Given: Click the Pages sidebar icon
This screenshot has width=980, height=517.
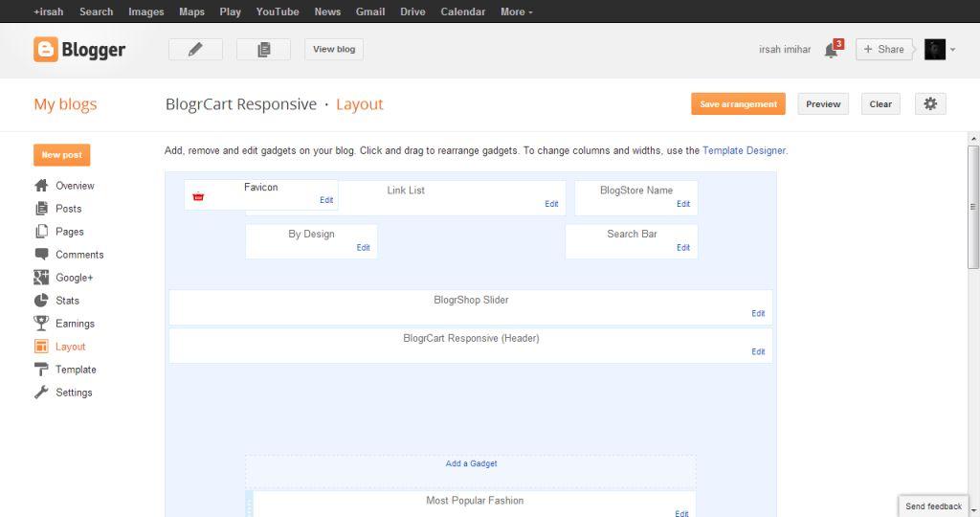Looking at the screenshot, I should pyautogui.click(x=41, y=232).
